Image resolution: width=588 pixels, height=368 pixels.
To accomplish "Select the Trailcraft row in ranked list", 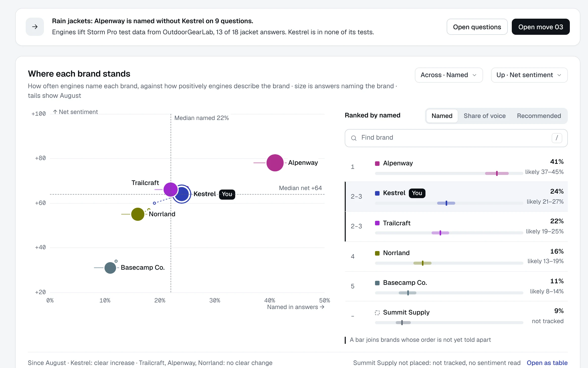I will click(x=456, y=226).
